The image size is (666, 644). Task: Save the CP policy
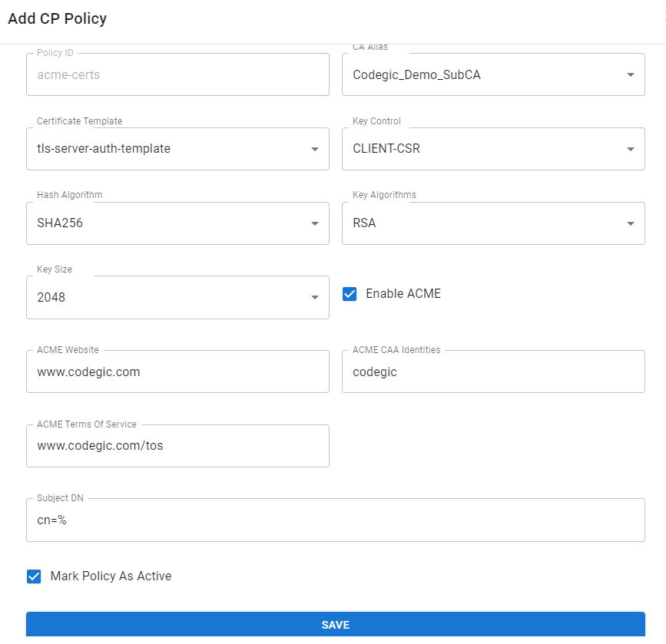(x=335, y=625)
